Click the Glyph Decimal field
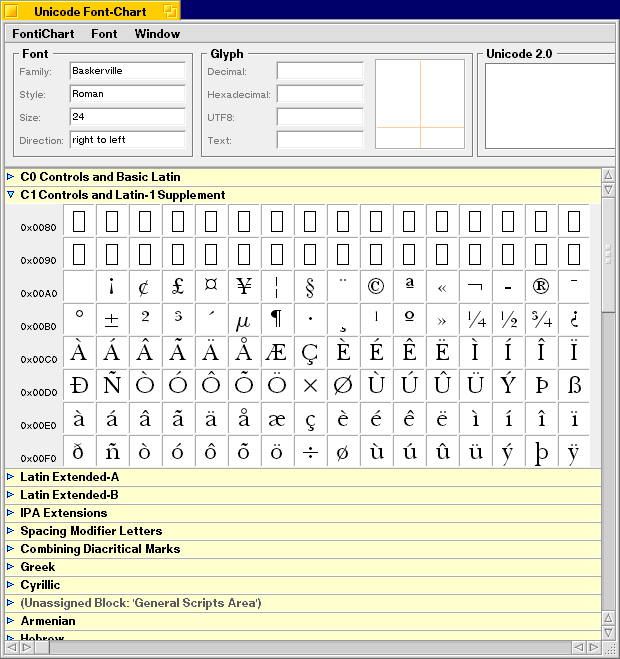Viewport: 620px width, 659px height. pos(320,71)
